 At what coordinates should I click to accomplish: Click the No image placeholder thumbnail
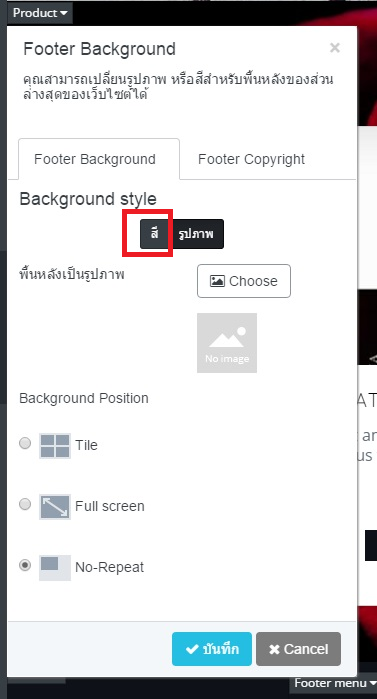pyautogui.click(x=227, y=343)
